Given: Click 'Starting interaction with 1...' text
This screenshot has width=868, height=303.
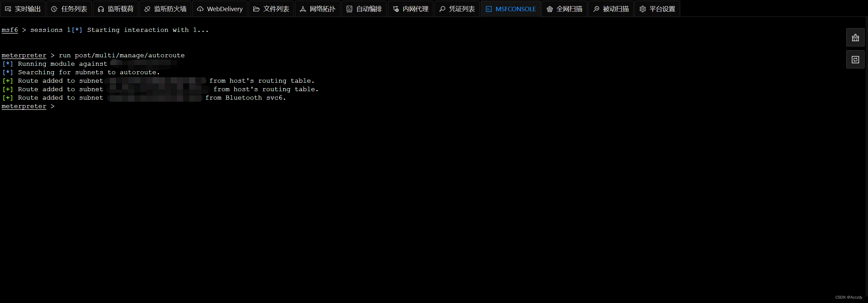Looking at the screenshot, I should pos(148,30).
